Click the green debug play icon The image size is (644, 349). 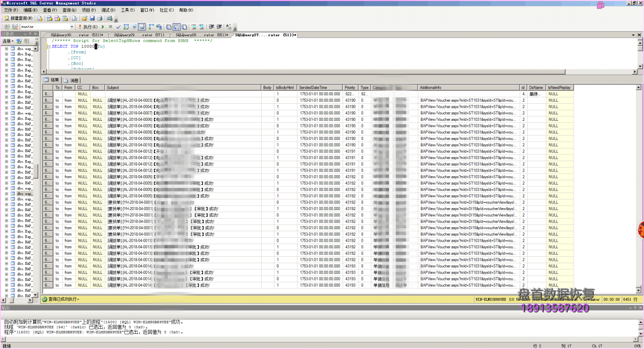103,27
